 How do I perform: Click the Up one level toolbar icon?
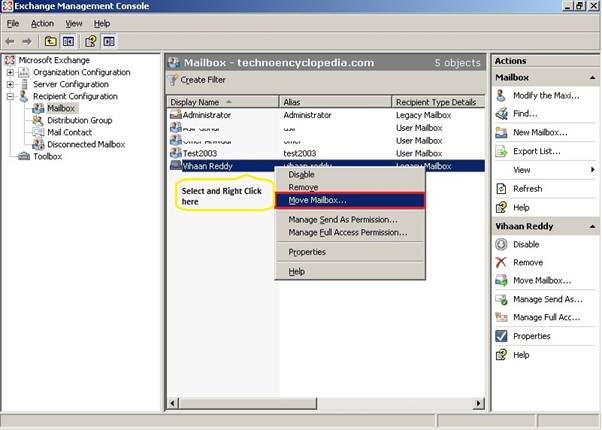point(51,41)
